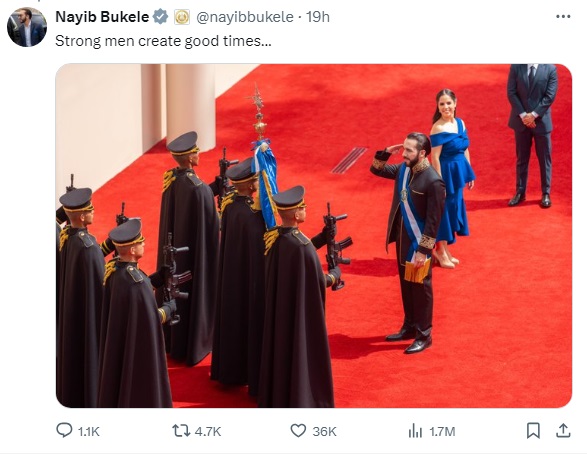Screen dimensions: 587x461
Task: Bookmark this post
Action: (533, 430)
